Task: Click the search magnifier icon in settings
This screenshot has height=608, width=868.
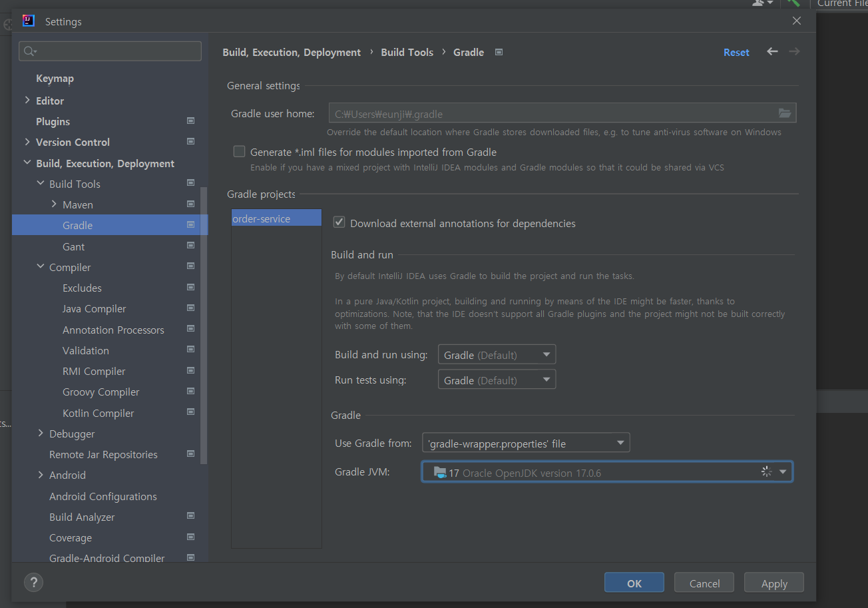Action: click(29, 51)
